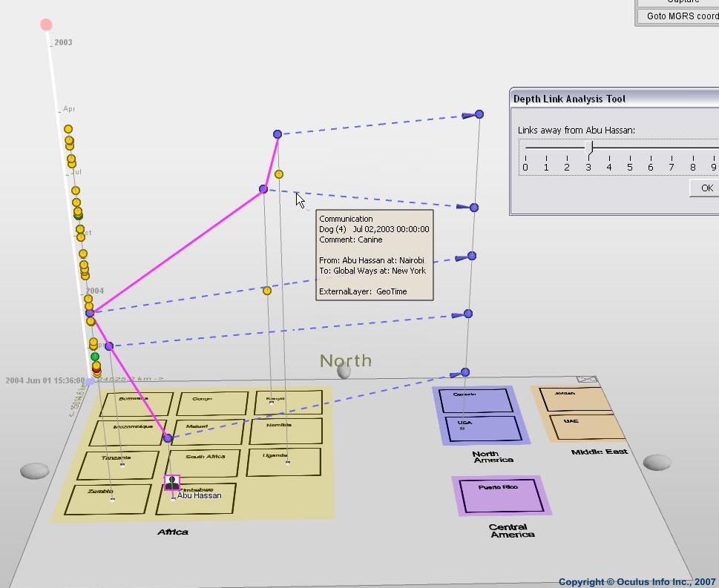Click OK in Depth Link Analysis Tool
719x588 pixels.
point(706,188)
